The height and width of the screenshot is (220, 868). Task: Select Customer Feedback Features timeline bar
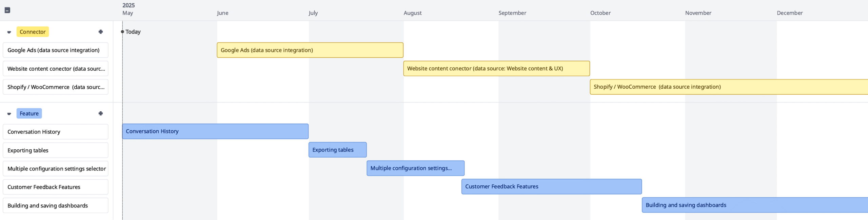click(551, 187)
